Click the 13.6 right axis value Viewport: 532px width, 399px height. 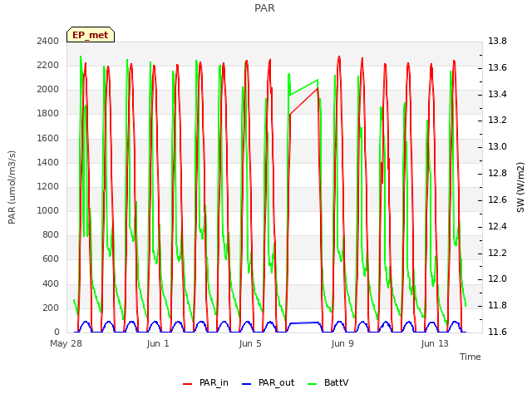[x=497, y=67]
